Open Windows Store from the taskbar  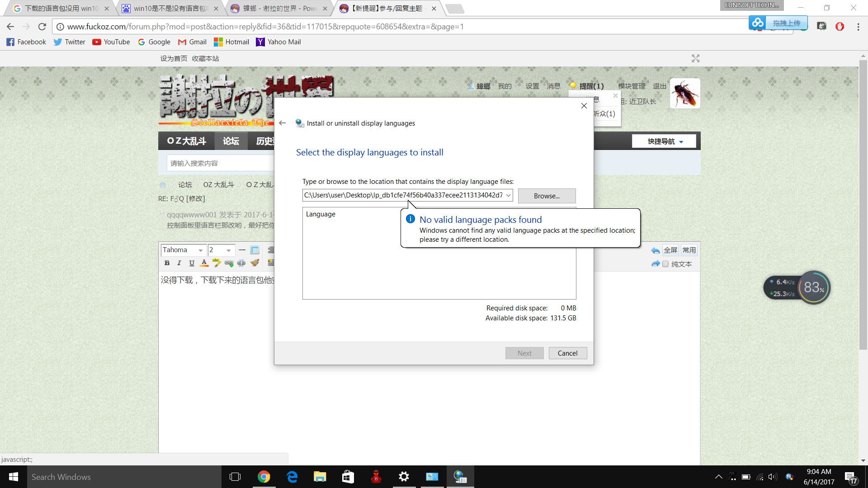pyautogui.click(x=348, y=477)
